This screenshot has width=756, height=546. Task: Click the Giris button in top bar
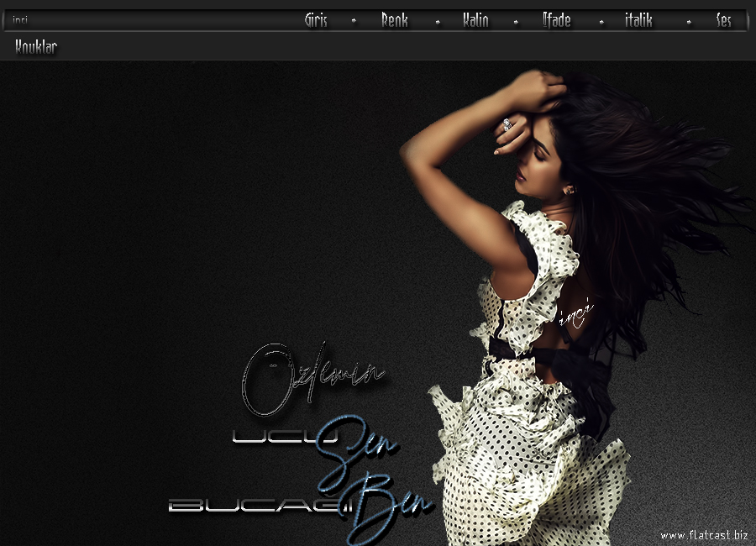tap(316, 21)
